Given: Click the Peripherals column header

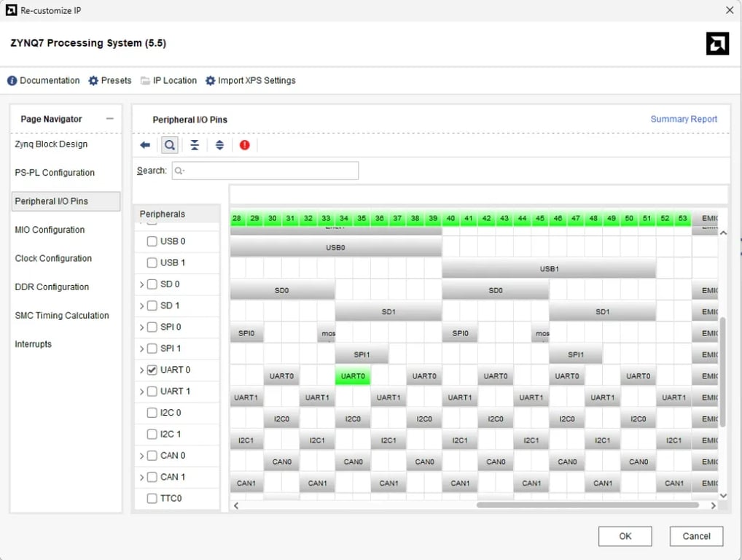Looking at the screenshot, I should click(x=177, y=214).
